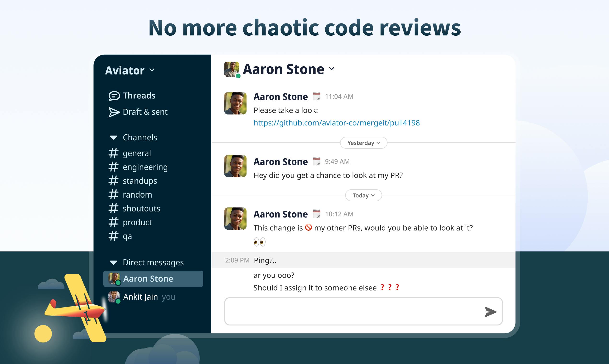Image resolution: width=609 pixels, height=364 pixels.
Task: Click the calendar status icon on 9:49 AM message
Action: pos(316,161)
